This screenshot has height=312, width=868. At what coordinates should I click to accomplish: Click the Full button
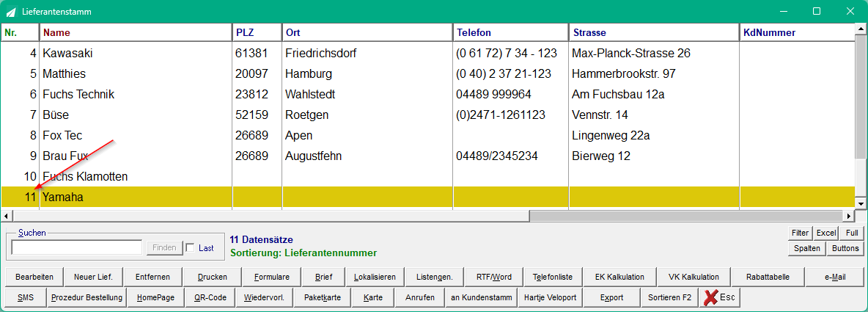pyautogui.click(x=851, y=233)
